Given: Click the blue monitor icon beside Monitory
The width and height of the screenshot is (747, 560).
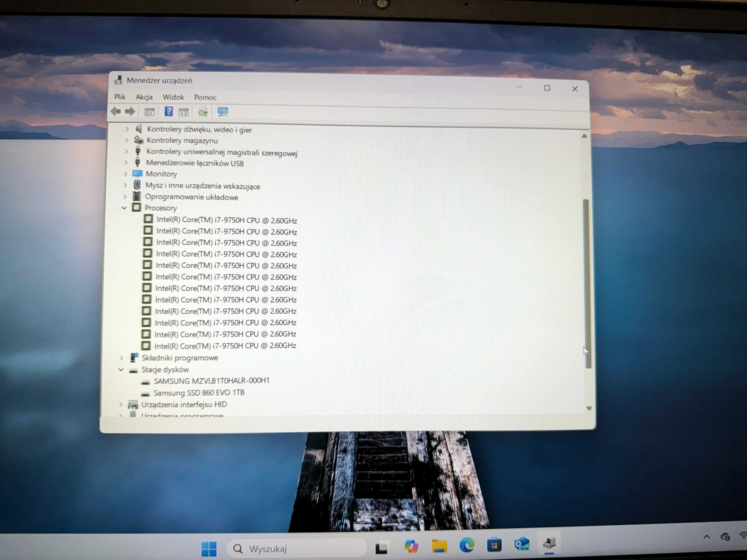Looking at the screenshot, I should click(x=137, y=174).
